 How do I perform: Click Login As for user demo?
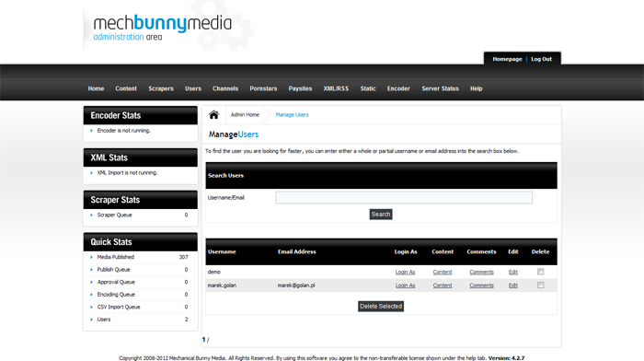(405, 273)
